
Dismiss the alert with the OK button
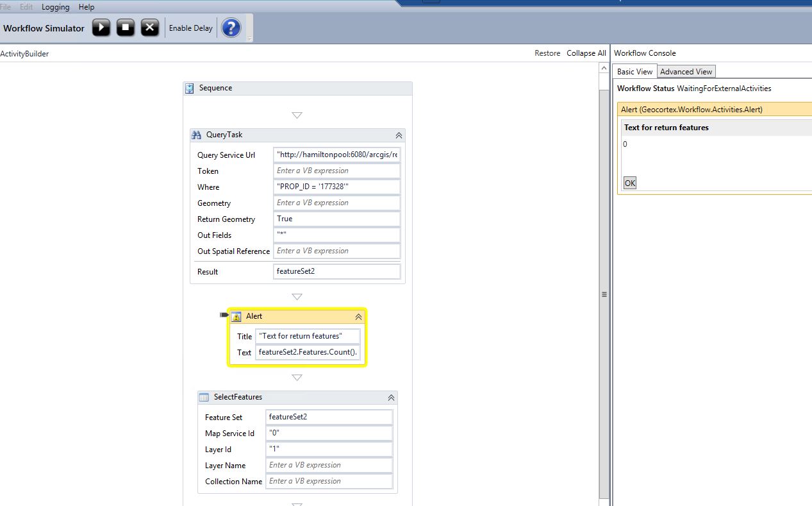pos(630,183)
